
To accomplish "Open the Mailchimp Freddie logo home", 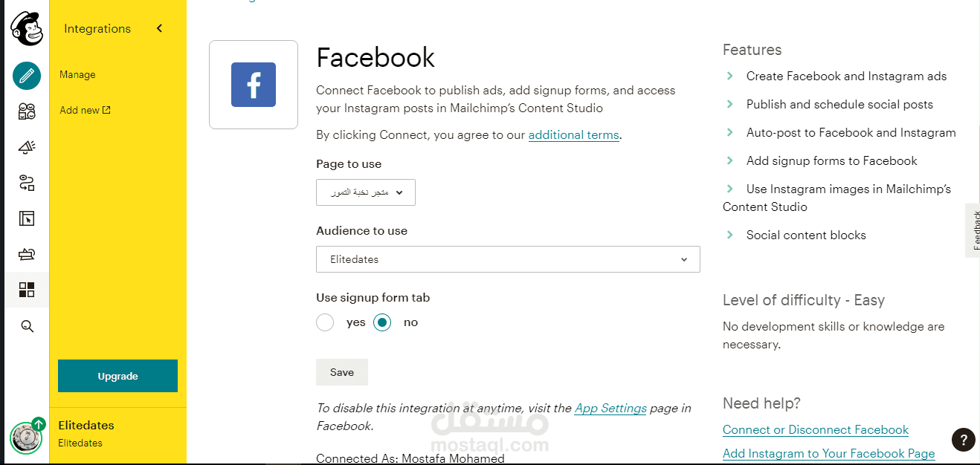I will click(27, 28).
